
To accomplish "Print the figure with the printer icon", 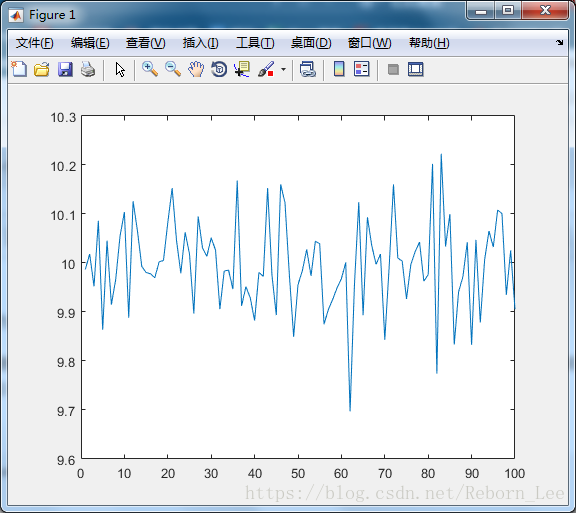I will [88, 69].
